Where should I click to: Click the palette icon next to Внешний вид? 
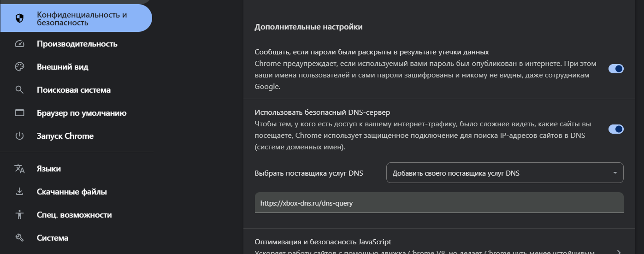coord(19,67)
